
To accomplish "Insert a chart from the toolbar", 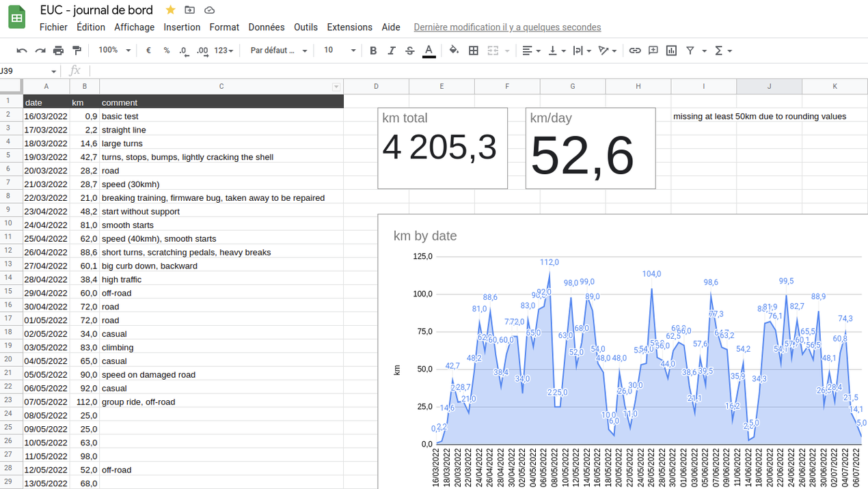I will [x=672, y=51].
